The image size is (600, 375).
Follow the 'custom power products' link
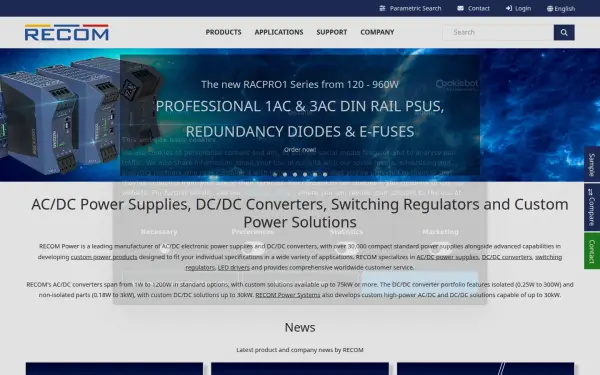[x=104, y=257]
